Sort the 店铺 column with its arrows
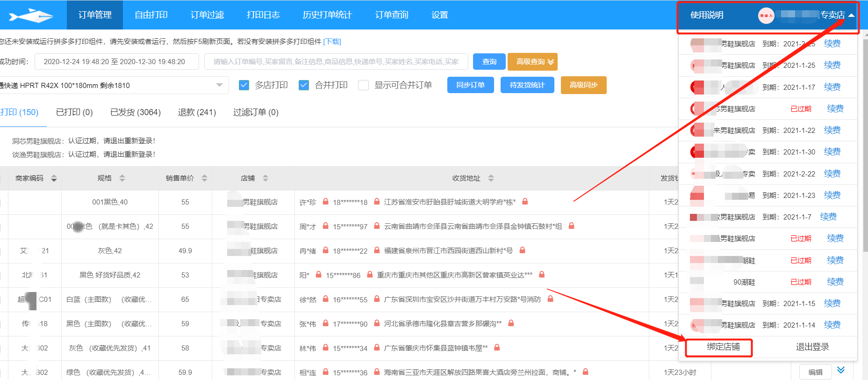Image resolution: width=868 pixels, height=380 pixels. (x=265, y=178)
